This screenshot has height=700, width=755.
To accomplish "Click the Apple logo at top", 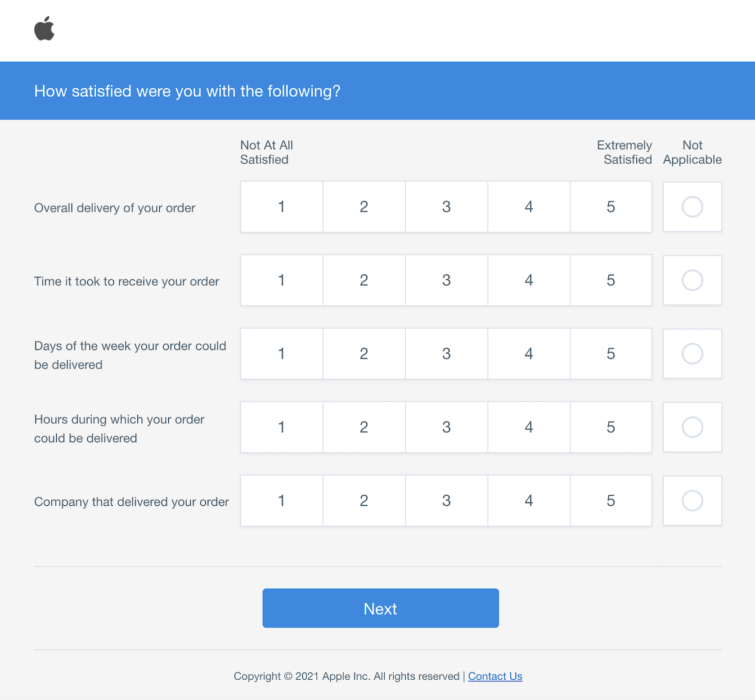I will 44,29.
